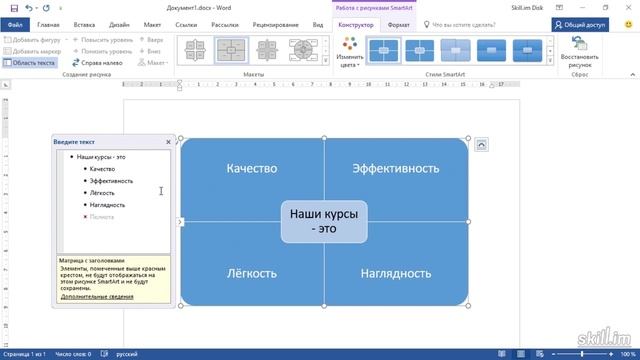Choose the third matrix layout thumbnail
The height and width of the screenshot is (360, 640).
point(267,50)
